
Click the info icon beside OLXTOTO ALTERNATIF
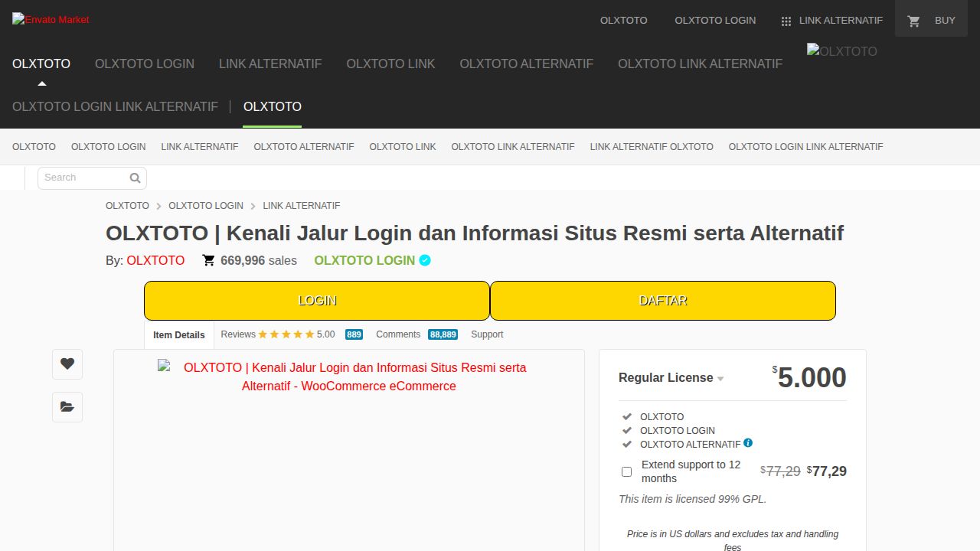click(748, 443)
